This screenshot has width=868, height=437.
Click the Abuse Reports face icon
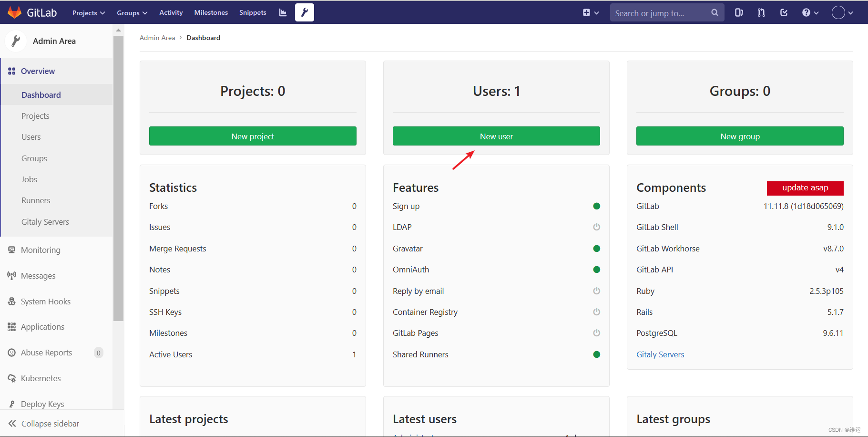[11, 353]
